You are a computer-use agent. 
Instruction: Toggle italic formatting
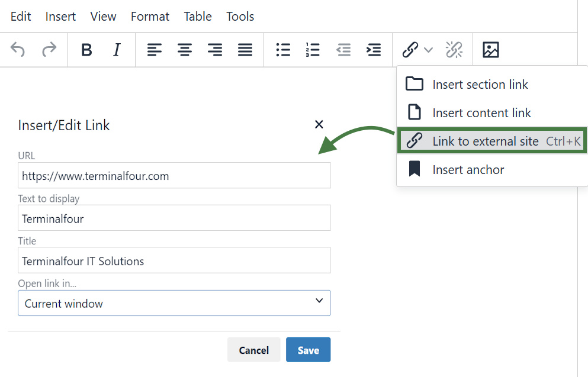point(117,50)
